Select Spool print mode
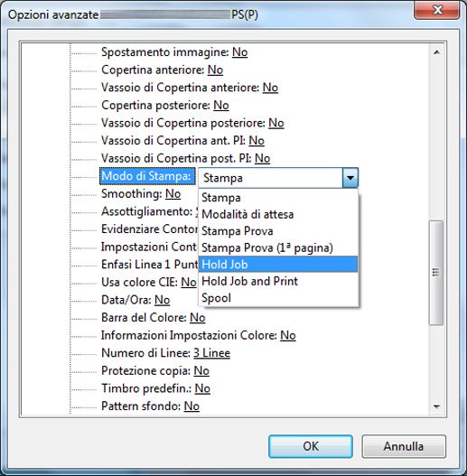 pyautogui.click(x=278, y=298)
